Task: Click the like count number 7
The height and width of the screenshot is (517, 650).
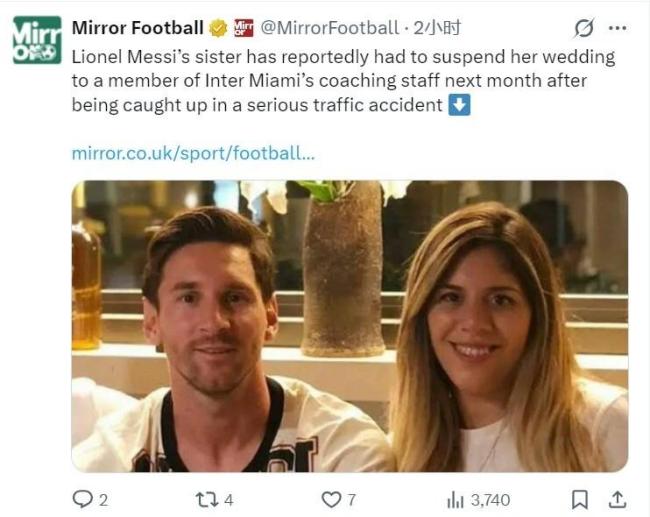Action: tap(351, 498)
